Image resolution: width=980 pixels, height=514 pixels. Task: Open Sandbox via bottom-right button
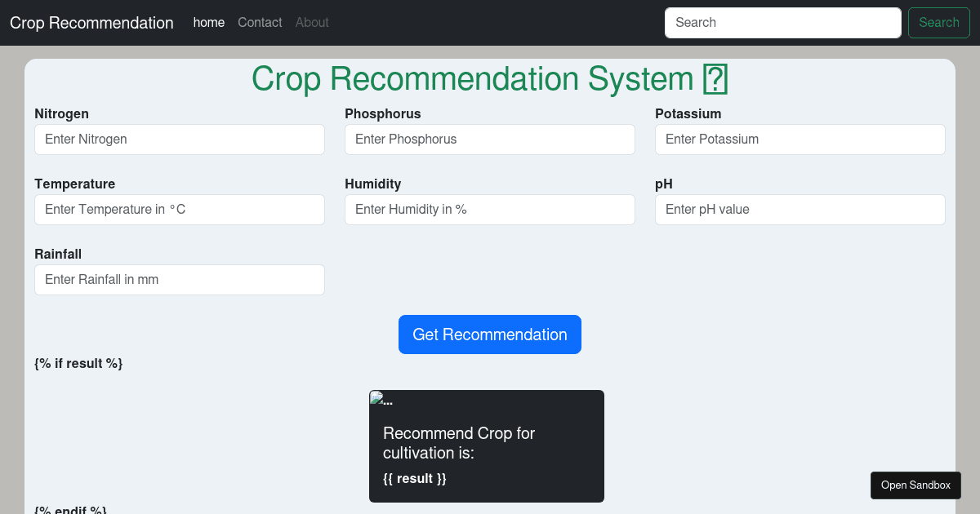(x=915, y=485)
